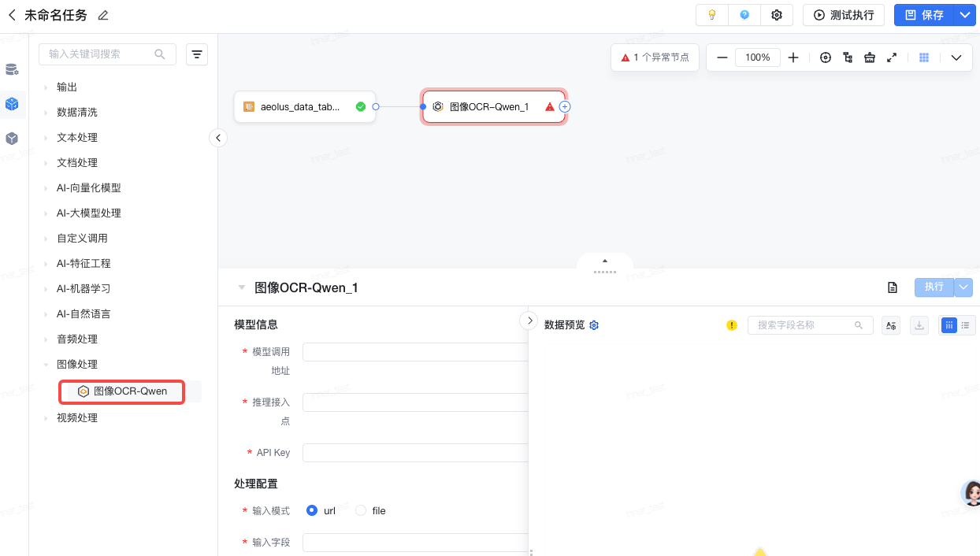This screenshot has height=556, width=980.
Task: Select the 图像OCR-Qwen operator in the tree
Action: (x=122, y=391)
